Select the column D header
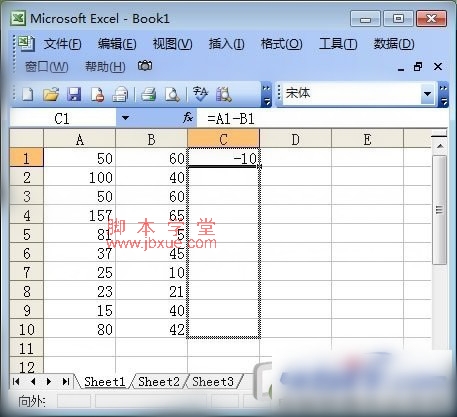This screenshot has width=457, height=417. [x=295, y=139]
